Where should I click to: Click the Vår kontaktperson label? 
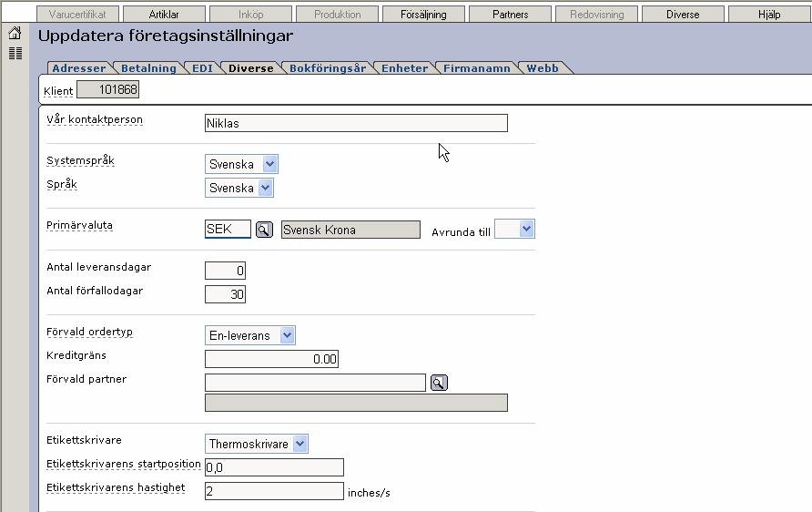click(x=95, y=119)
